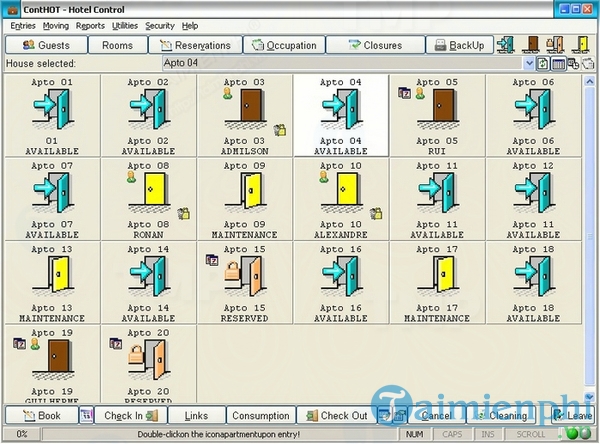This screenshot has height=444, width=600.
Task: Click the room grid vertical scrollbar track
Action: [589, 235]
